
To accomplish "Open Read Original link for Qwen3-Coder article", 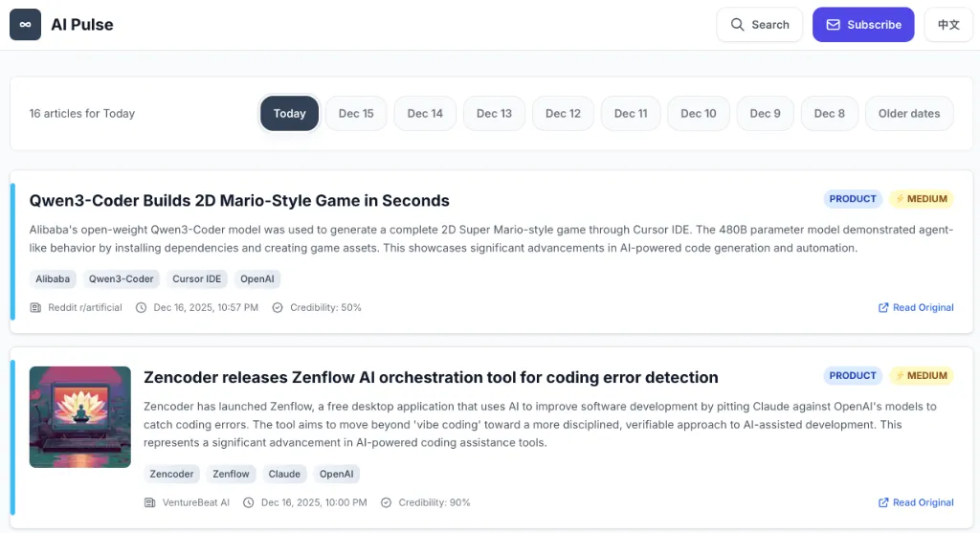I will tap(916, 307).
